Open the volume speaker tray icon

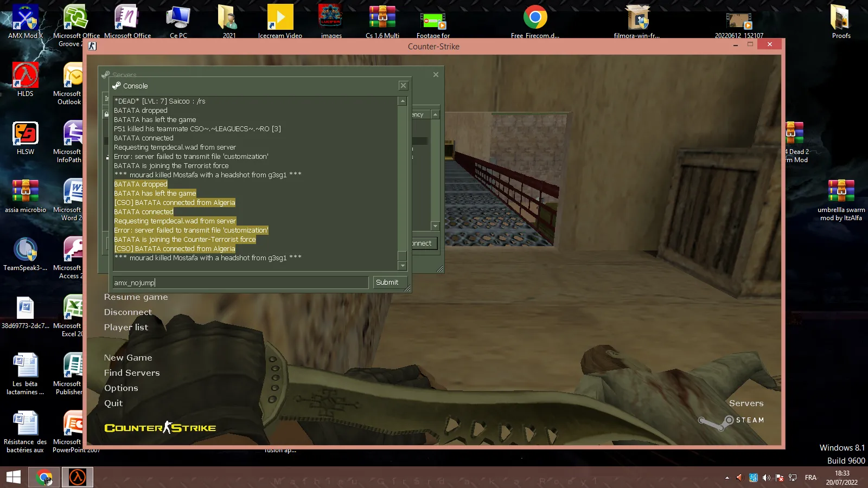click(766, 478)
